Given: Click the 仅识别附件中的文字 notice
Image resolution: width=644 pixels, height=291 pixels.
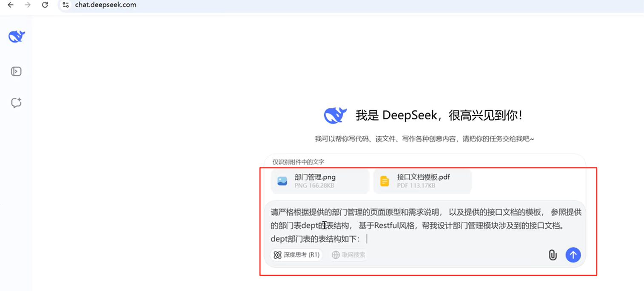Looking at the screenshot, I should click(299, 162).
